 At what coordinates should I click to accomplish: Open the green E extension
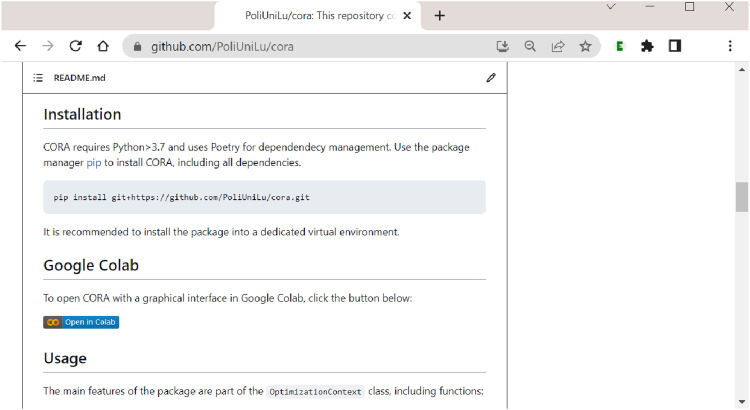click(x=620, y=46)
